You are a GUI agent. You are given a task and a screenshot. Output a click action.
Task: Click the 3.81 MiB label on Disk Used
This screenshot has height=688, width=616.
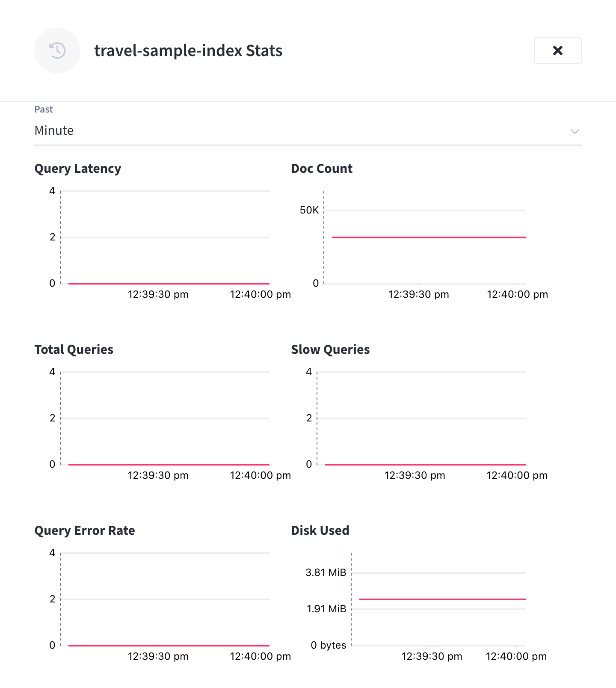(326, 572)
